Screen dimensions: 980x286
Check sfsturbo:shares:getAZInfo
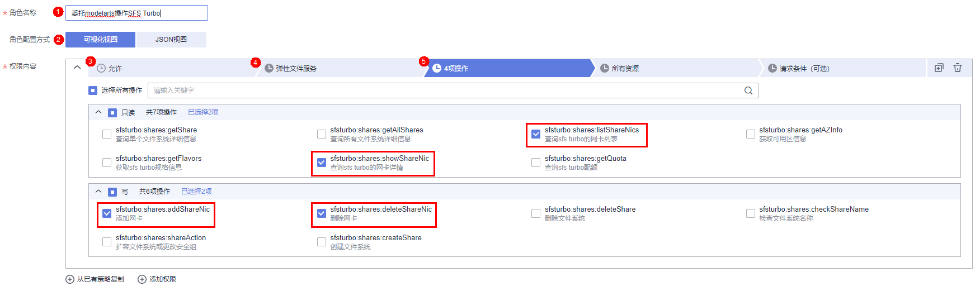click(751, 134)
